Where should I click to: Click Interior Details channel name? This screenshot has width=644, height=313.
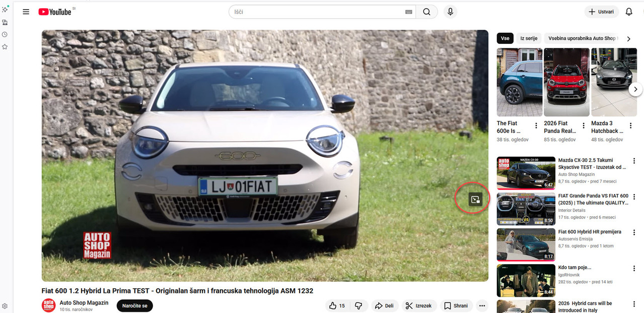pyautogui.click(x=571, y=210)
